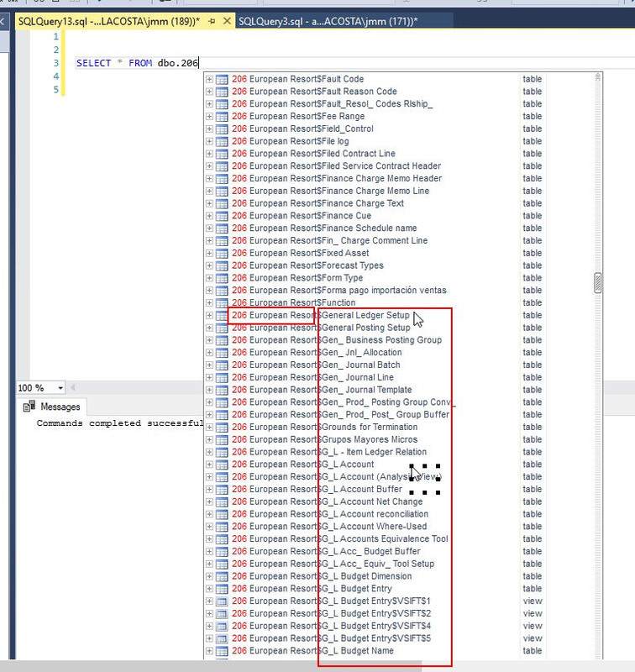Click table icon for Finance Charge Memo Line
This screenshot has height=672, width=635.
point(222,191)
